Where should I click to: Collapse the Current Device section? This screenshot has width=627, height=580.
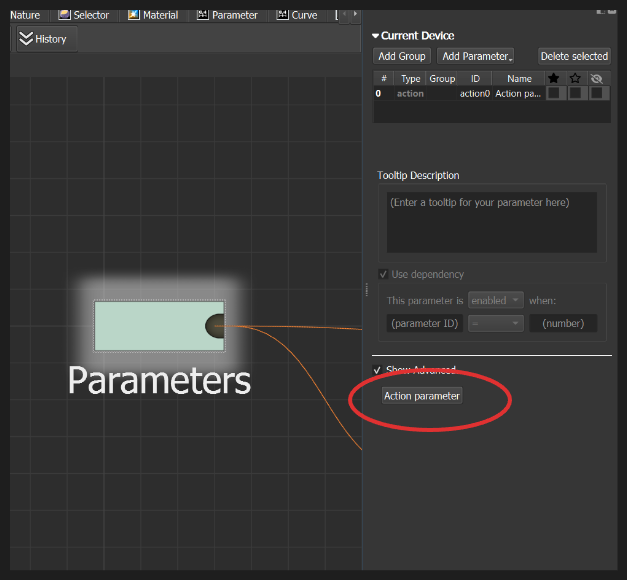(x=376, y=36)
